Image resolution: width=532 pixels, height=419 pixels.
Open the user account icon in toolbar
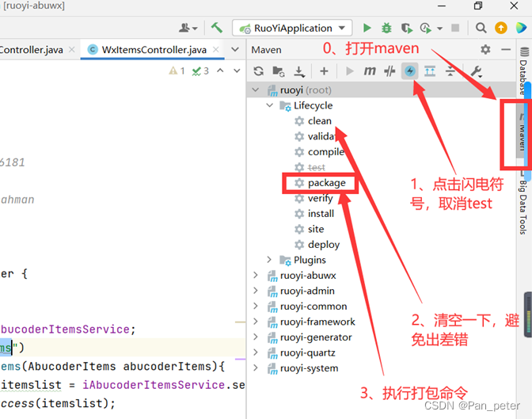(184, 28)
